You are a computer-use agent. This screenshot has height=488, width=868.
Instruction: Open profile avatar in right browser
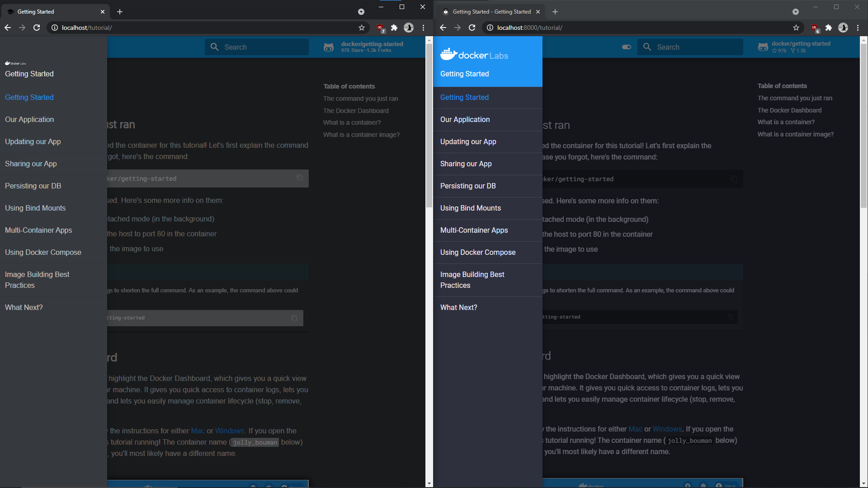[843, 28]
